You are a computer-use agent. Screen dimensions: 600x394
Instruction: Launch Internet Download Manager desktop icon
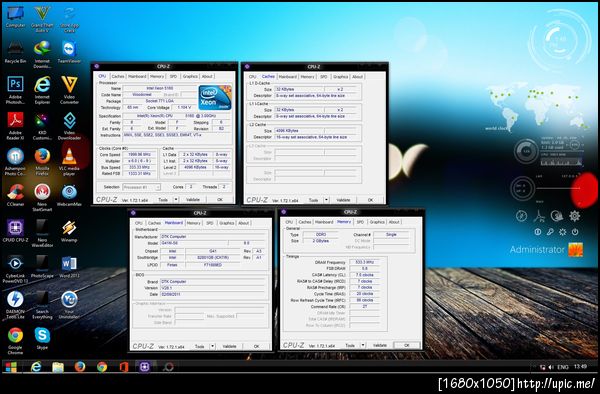pos(42,54)
